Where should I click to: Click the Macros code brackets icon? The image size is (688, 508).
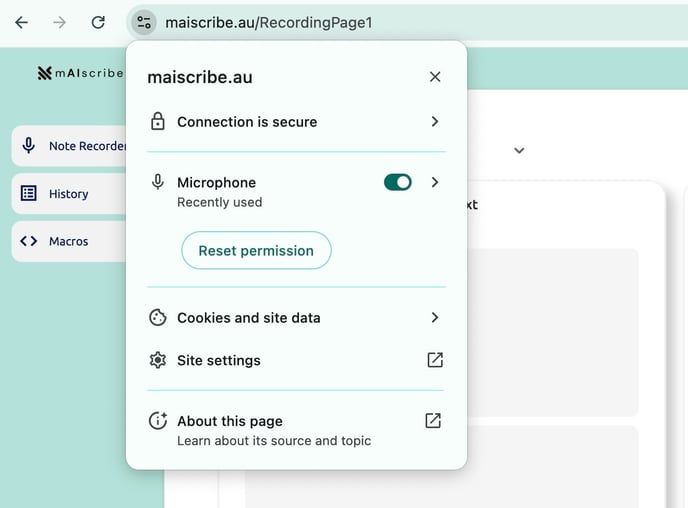coord(29,241)
